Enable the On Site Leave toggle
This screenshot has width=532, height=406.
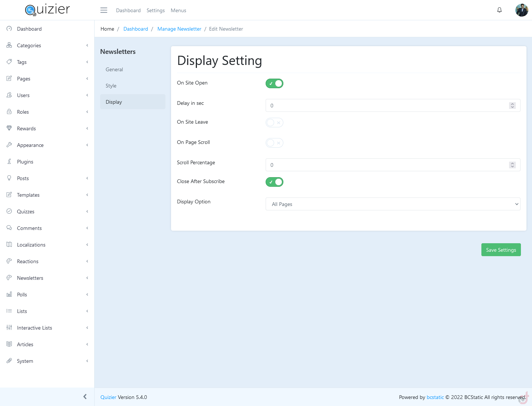[x=274, y=123]
